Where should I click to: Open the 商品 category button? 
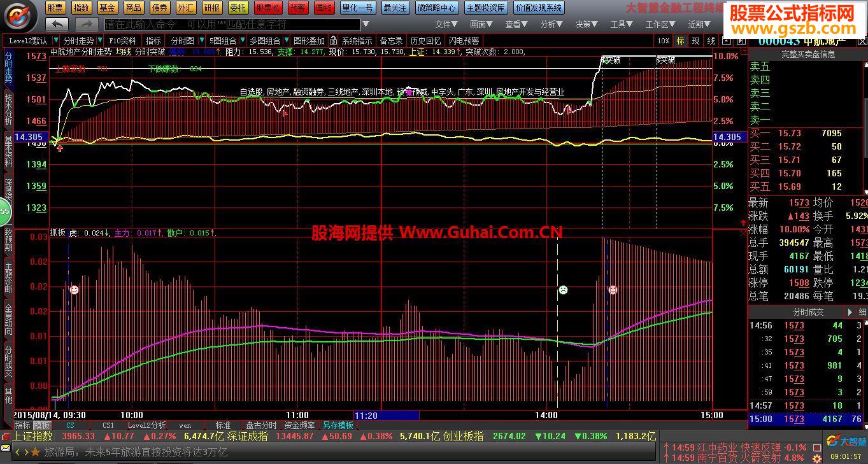(133, 8)
